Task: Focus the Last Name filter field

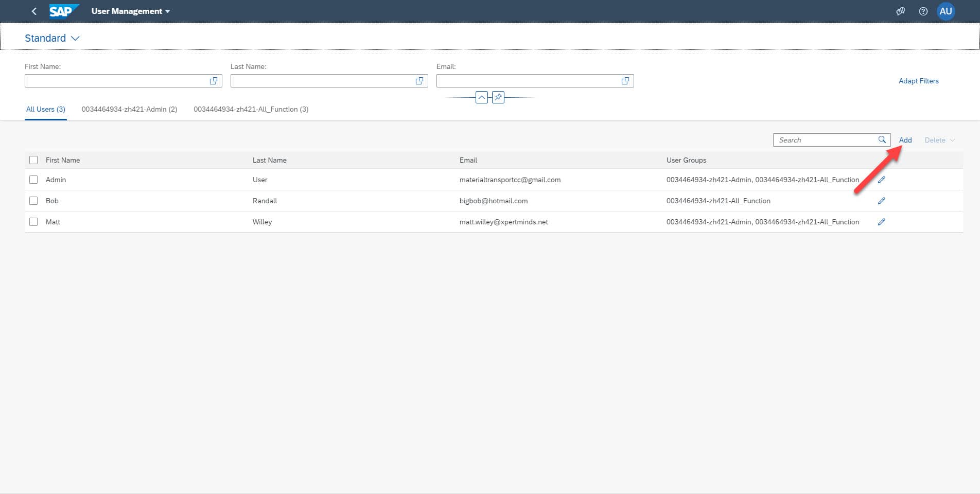Action: [x=329, y=81]
